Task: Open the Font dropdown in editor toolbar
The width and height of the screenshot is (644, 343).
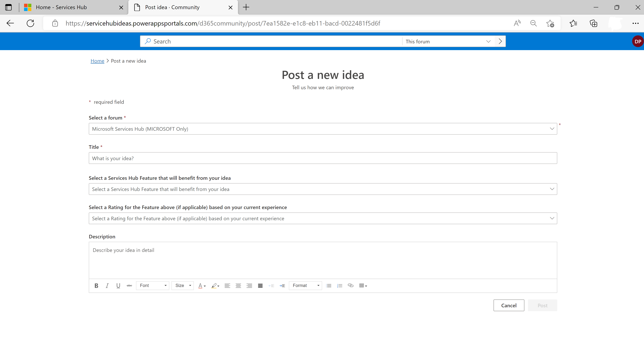Action: (x=153, y=286)
